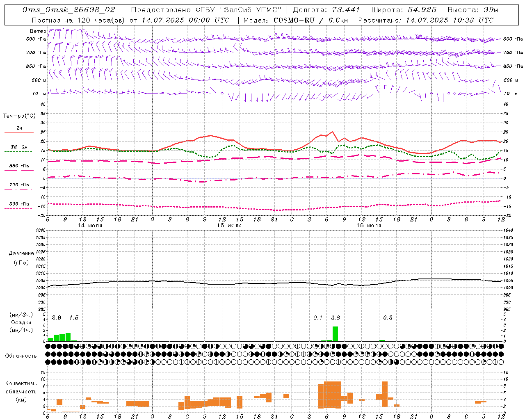This screenshot has height=420, width=525.
Task: Click the 16 июля date label
Action: (369, 226)
